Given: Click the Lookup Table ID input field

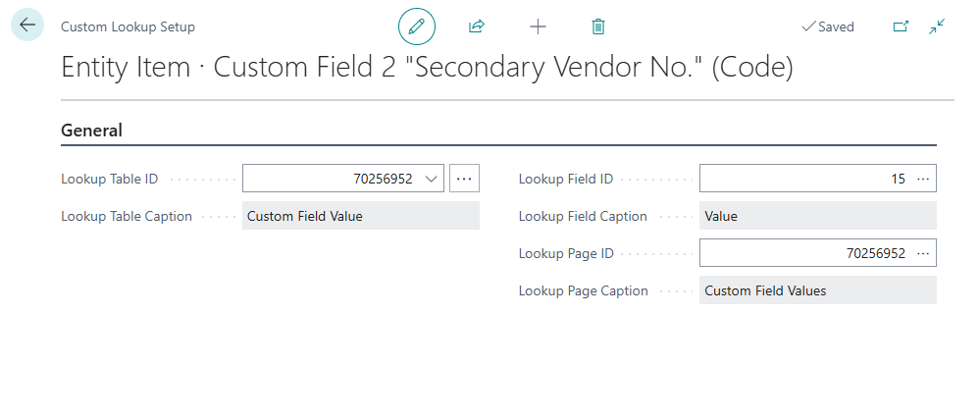Looking at the screenshot, I should [x=334, y=179].
